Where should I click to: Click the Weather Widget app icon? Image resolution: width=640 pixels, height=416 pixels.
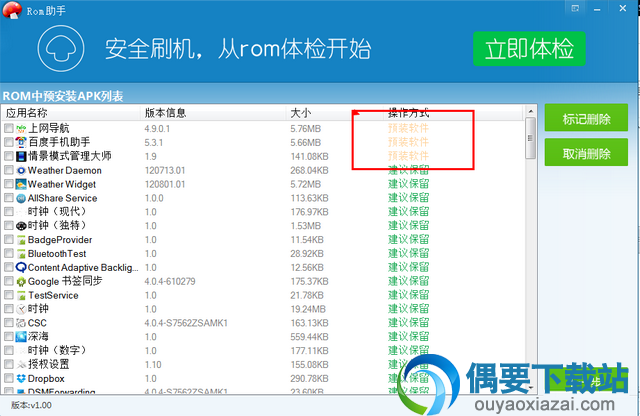21,184
